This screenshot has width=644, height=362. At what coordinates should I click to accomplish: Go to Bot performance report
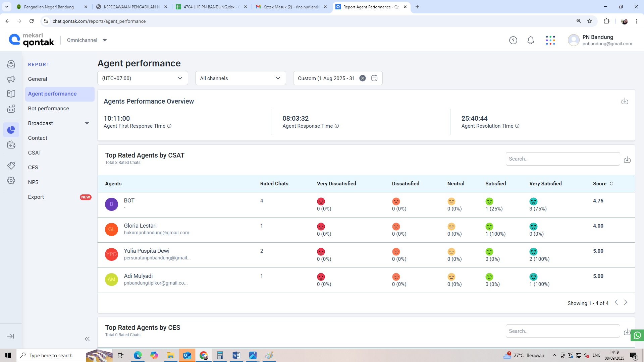click(49, 109)
